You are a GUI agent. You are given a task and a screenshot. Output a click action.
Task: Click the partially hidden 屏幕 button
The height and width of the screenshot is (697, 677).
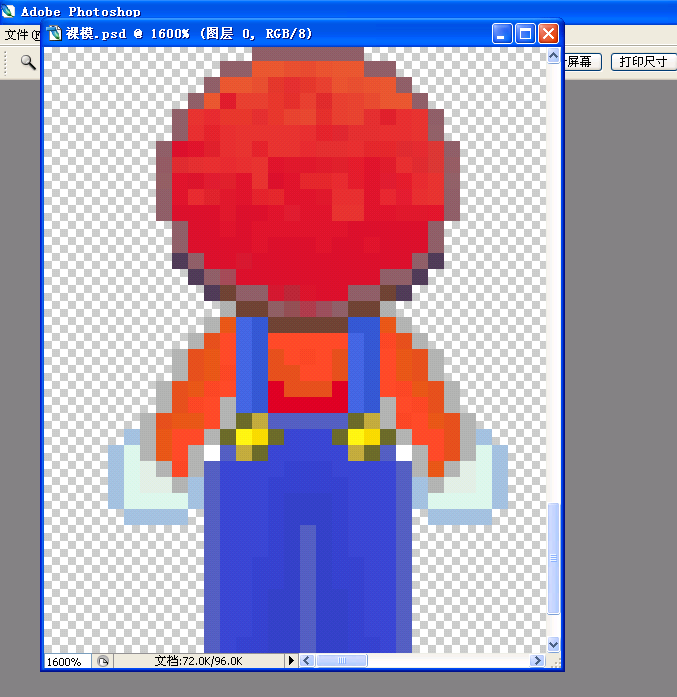[582, 62]
